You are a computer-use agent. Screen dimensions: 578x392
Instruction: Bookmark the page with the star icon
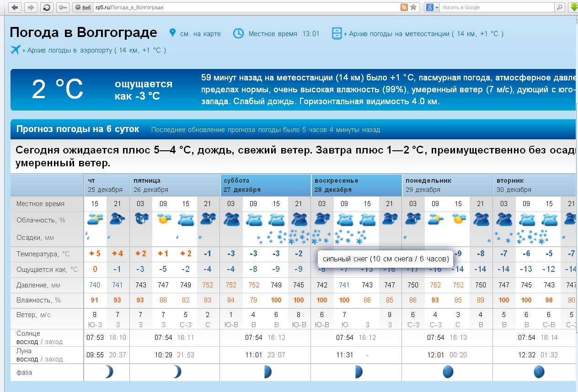pos(413,7)
